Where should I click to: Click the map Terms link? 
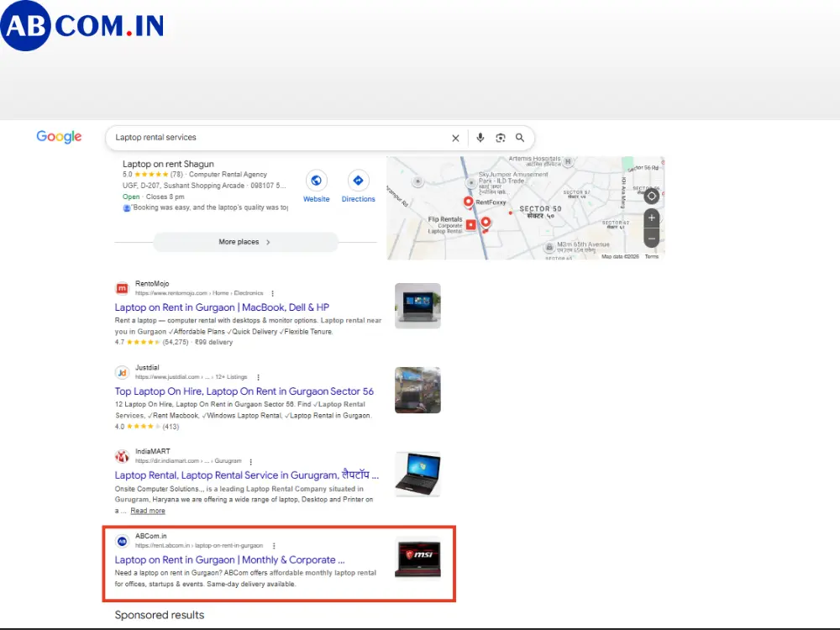coord(652,256)
